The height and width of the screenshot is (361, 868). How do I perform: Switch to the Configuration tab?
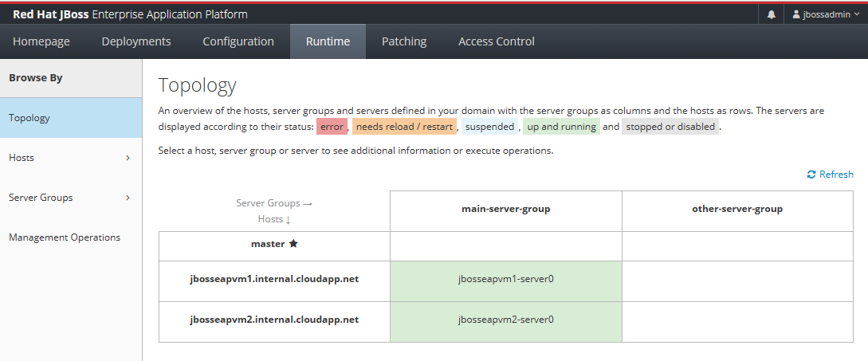click(x=238, y=41)
